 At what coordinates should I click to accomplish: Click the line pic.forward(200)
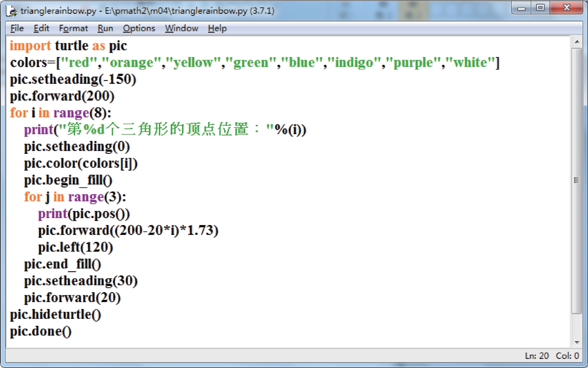[62, 96]
